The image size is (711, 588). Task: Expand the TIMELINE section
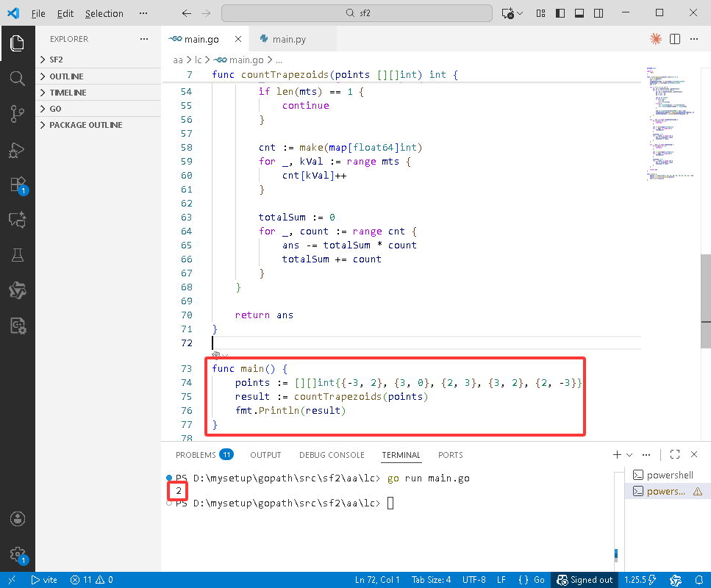click(x=98, y=93)
